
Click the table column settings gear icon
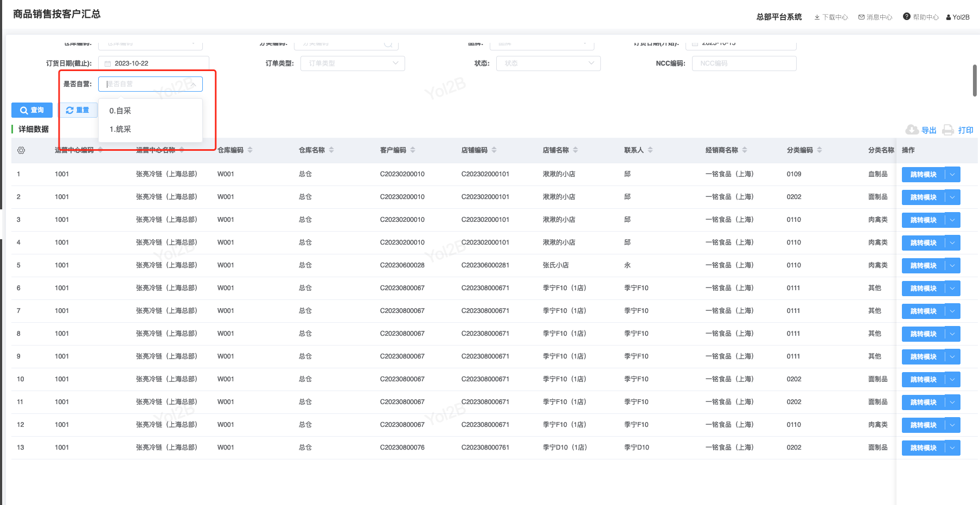(x=21, y=150)
